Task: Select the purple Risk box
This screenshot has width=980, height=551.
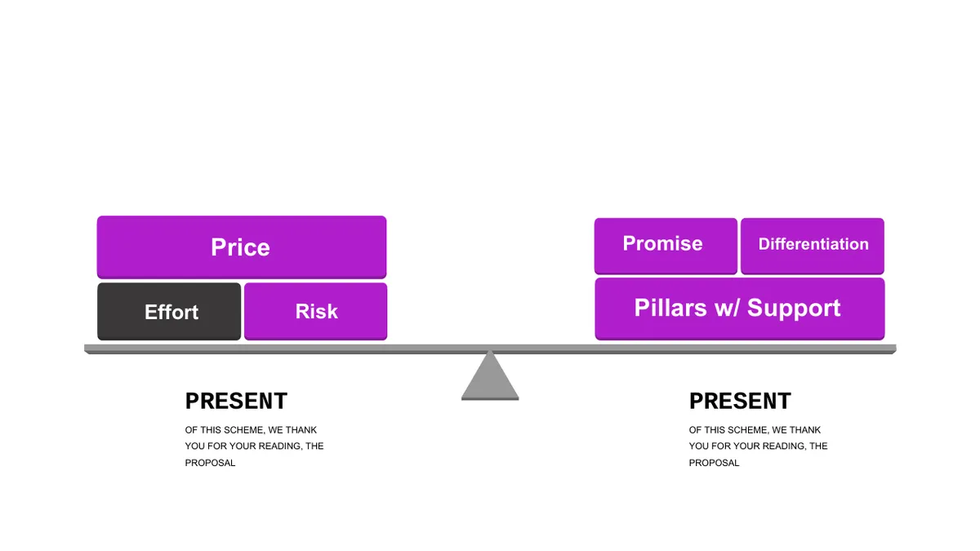Action: coord(315,312)
